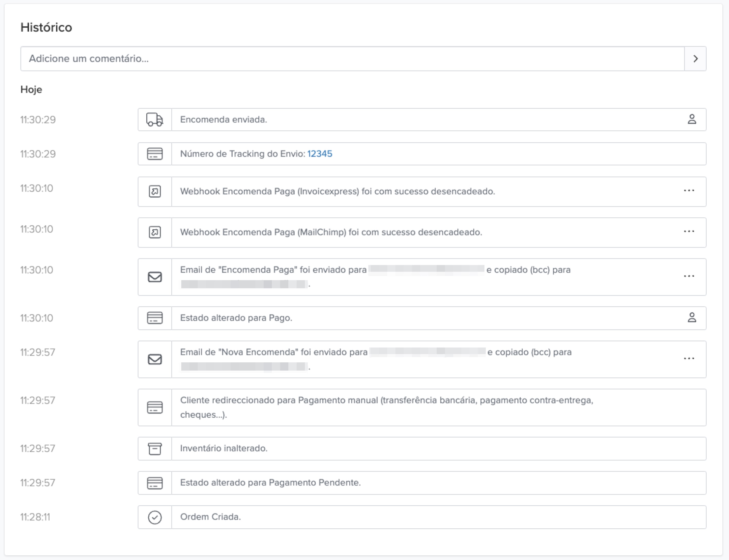Submit comment with the arrow button
The height and width of the screenshot is (560, 729).
point(695,59)
